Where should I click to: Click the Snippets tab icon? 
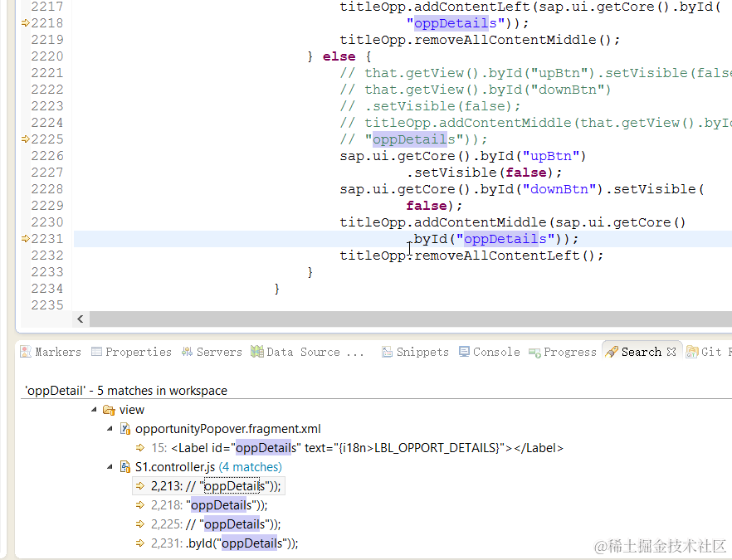click(x=387, y=352)
